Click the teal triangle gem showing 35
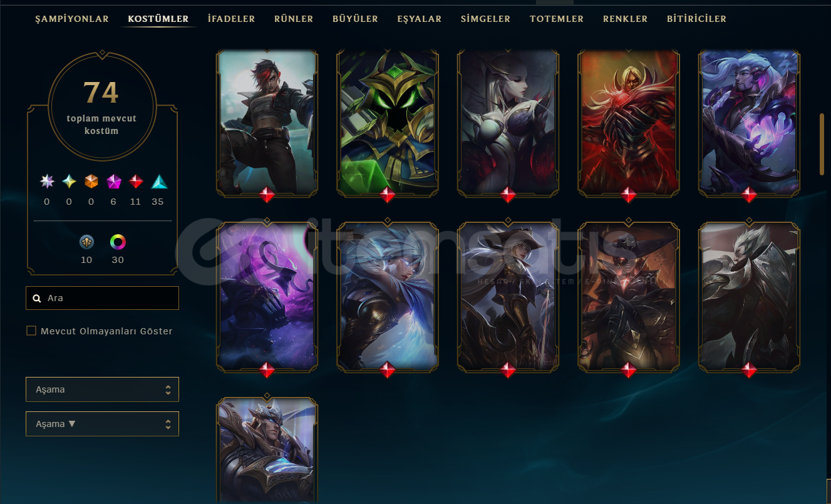831x504 pixels. point(159,182)
